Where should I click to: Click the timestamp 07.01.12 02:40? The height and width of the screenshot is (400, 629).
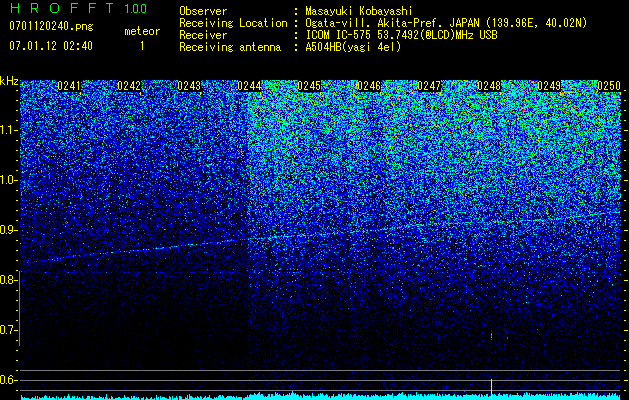51,46
